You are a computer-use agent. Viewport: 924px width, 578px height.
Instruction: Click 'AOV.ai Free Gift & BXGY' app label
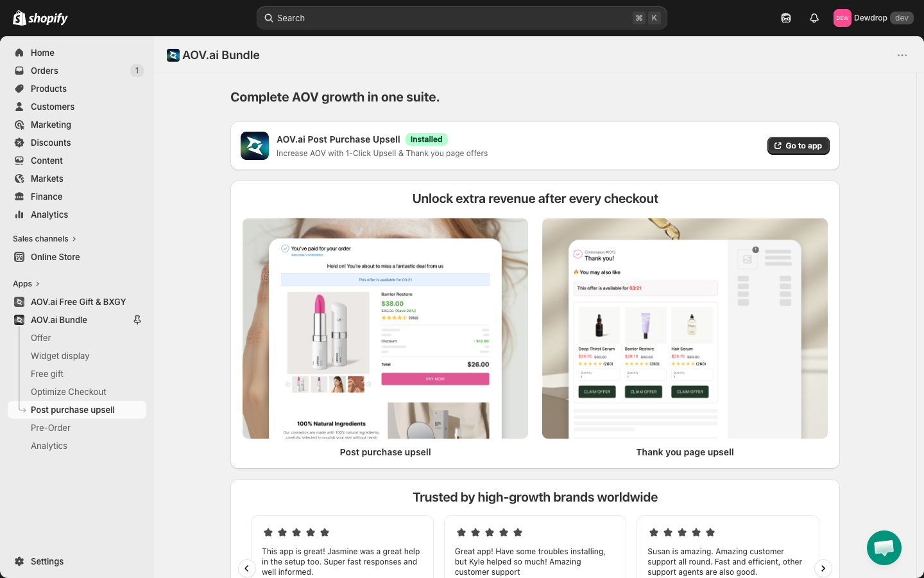78,302
